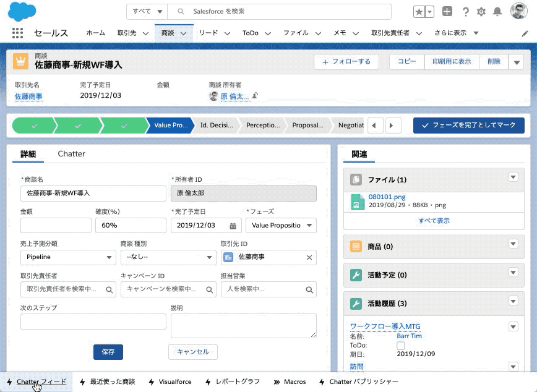The height and width of the screenshot is (392, 537).
Task: Click the pencil icon to edit navigation
Action: [x=525, y=33]
